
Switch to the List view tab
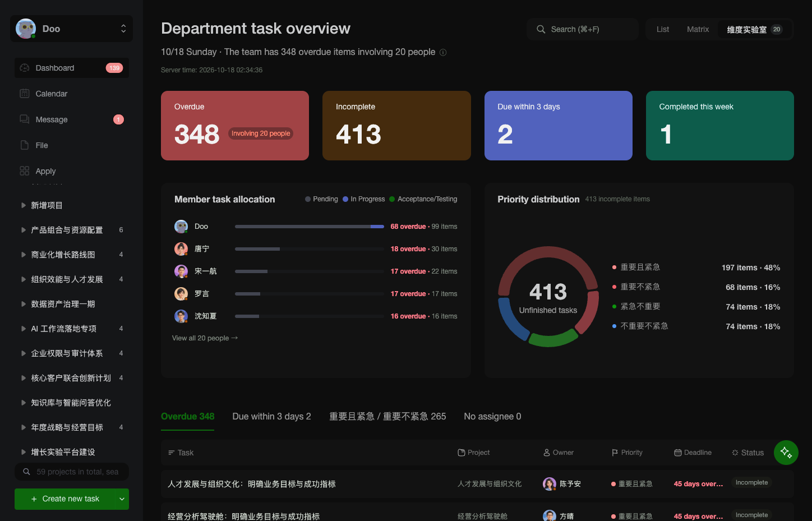click(663, 29)
